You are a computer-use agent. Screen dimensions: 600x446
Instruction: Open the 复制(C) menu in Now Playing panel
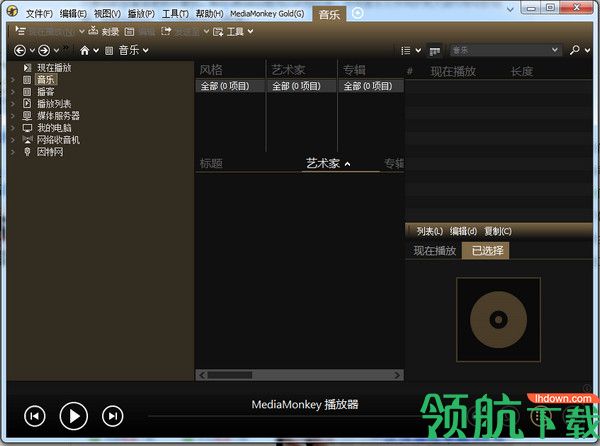(498, 231)
